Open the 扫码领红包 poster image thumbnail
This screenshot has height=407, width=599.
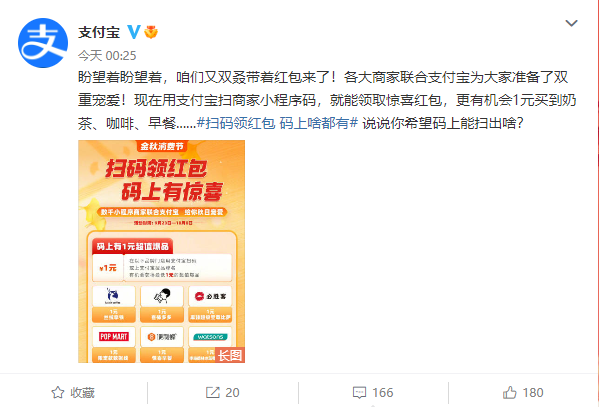click(x=162, y=251)
